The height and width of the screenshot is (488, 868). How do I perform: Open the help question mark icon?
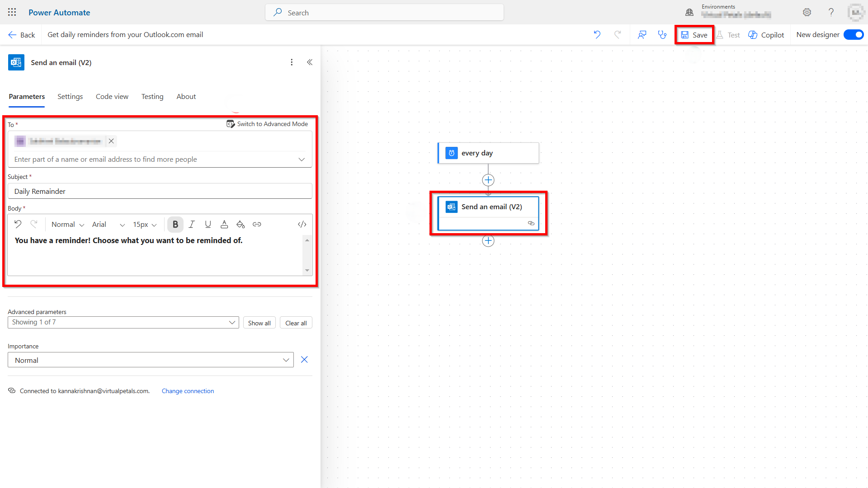pos(831,12)
